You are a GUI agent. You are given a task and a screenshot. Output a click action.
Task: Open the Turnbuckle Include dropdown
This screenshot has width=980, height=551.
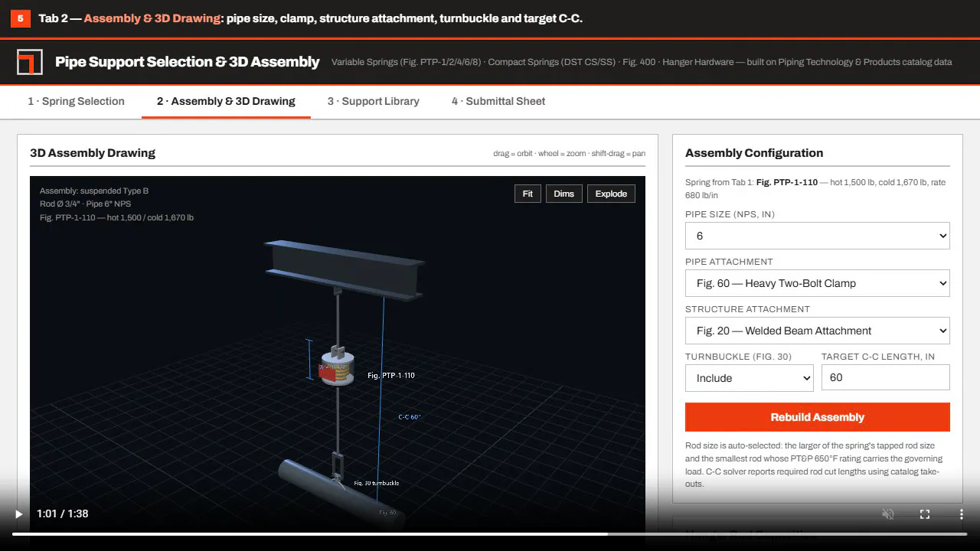pos(750,378)
